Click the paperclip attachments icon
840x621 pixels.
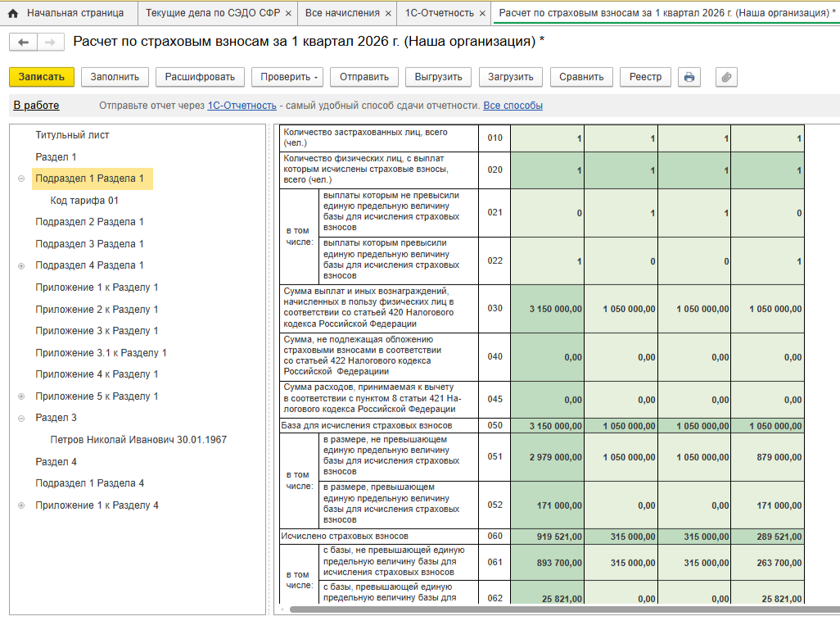pyautogui.click(x=726, y=77)
